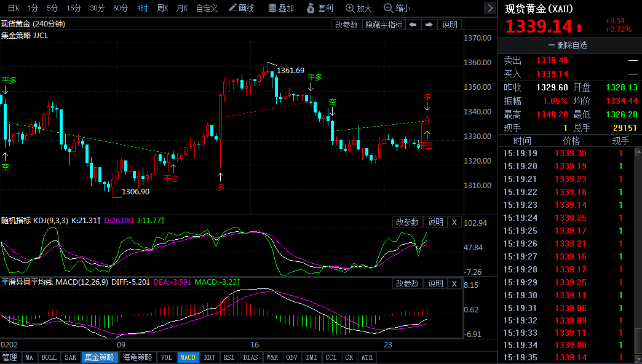Screen dimensions: 642x364
Task: Click the 卖出 price 1339.49
Action: 552,61
